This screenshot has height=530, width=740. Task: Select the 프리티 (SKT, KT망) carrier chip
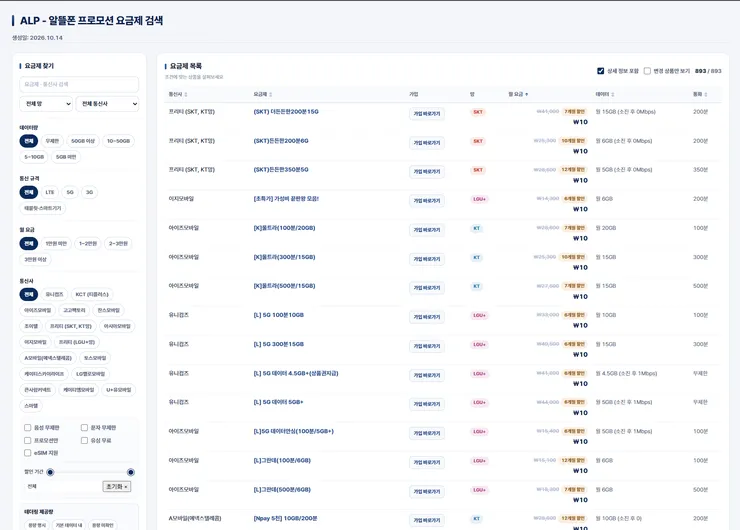coord(71,326)
